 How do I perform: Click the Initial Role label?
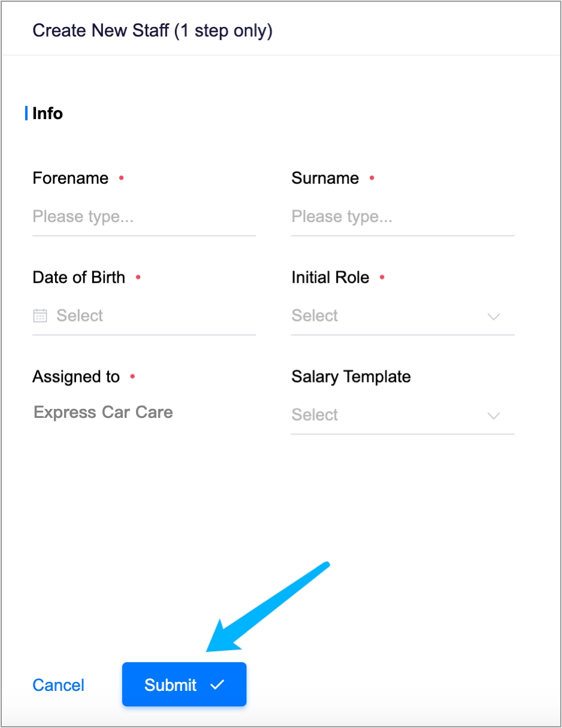pos(330,278)
